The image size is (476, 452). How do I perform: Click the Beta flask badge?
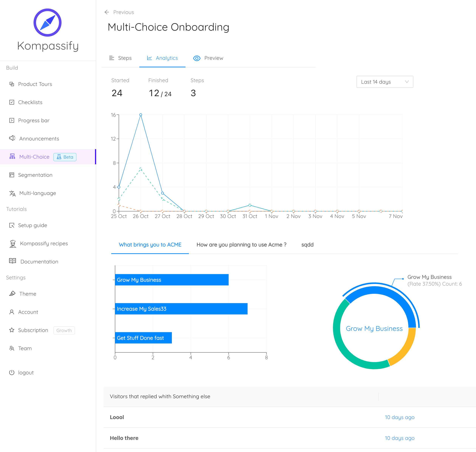pyautogui.click(x=65, y=157)
